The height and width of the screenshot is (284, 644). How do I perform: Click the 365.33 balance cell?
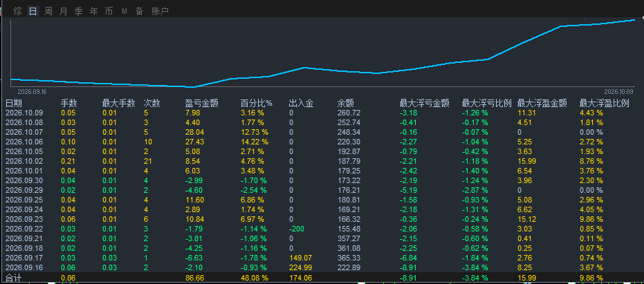pos(349,258)
